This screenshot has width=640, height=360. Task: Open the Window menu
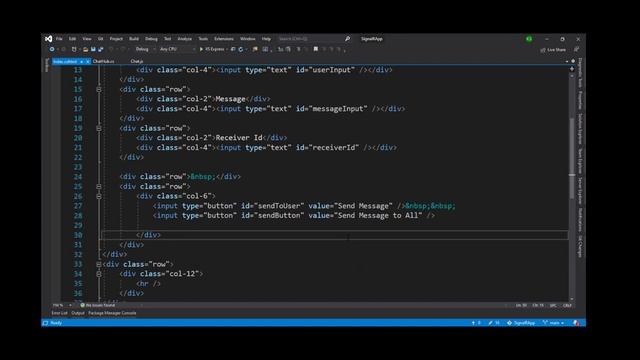247,39
